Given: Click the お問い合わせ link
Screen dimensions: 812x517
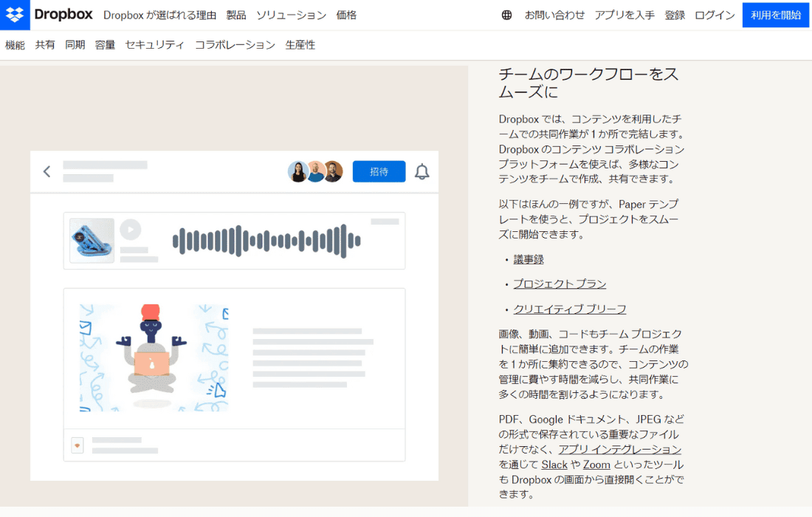Looking at the screenshot, I should pyautogui.click(x=554, y=15).
